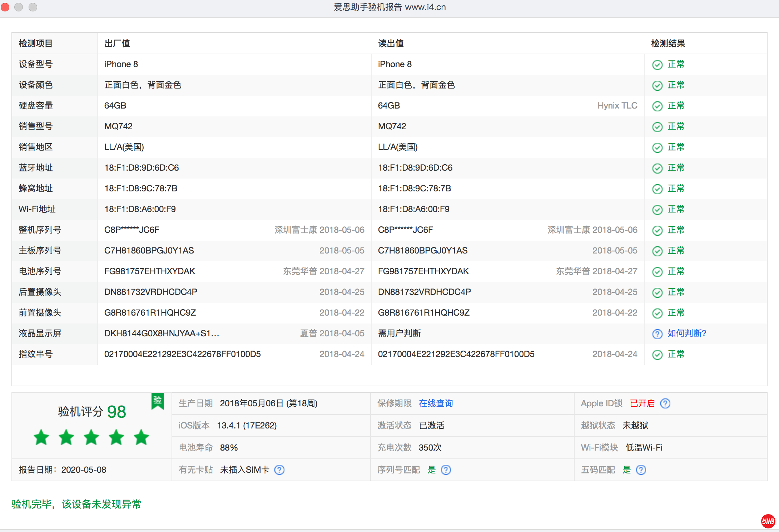The width and height of the screenshot is (779, 532).
Task: Click the question icon beside 五码匹配
Action: pos(641,470)
